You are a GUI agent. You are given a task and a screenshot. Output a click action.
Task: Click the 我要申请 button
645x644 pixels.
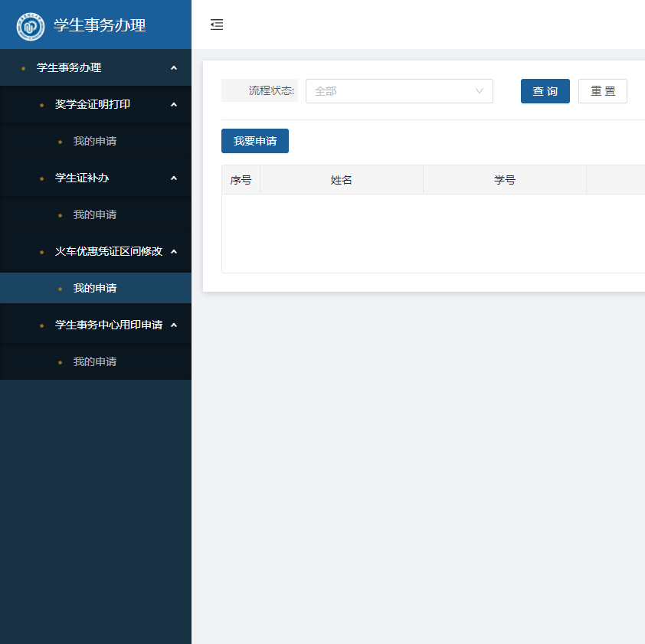pos(254,141)
